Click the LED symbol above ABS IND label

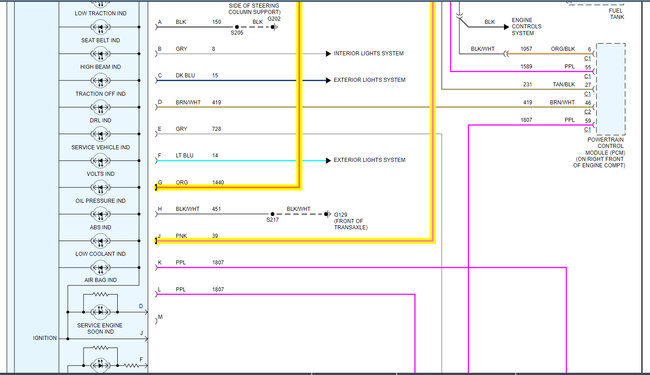pyautogui.click(x=100, y=214)
